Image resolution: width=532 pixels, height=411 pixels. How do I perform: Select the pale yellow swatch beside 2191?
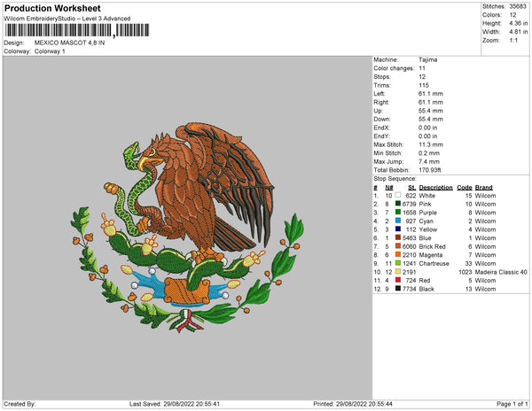tap(398, 271)
